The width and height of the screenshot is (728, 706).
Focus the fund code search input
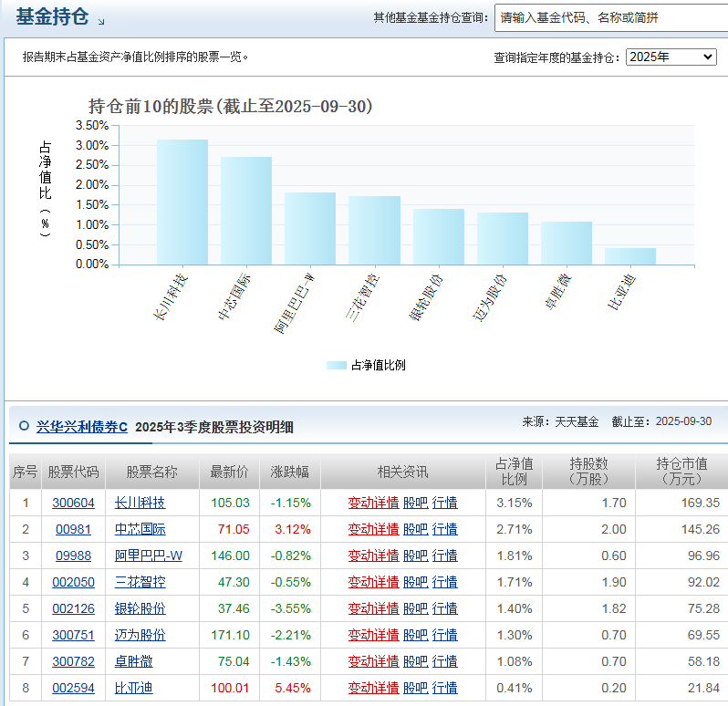click(611, 17)
